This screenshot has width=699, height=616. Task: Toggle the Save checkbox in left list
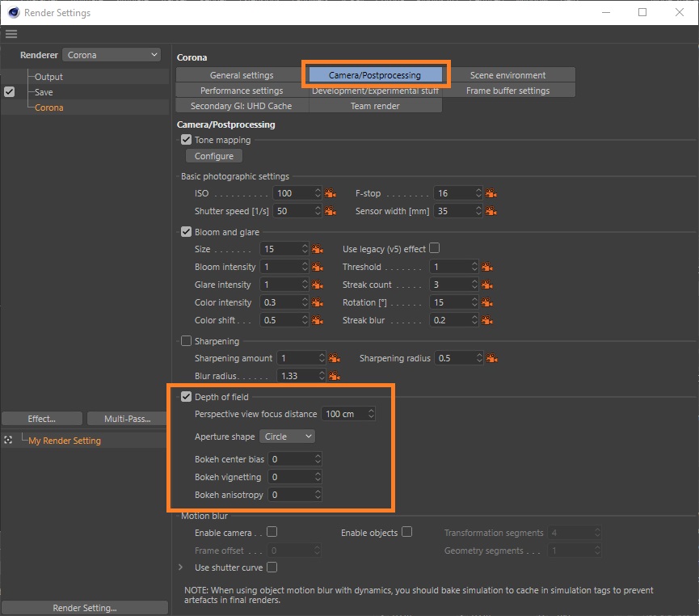click(10, 92)
